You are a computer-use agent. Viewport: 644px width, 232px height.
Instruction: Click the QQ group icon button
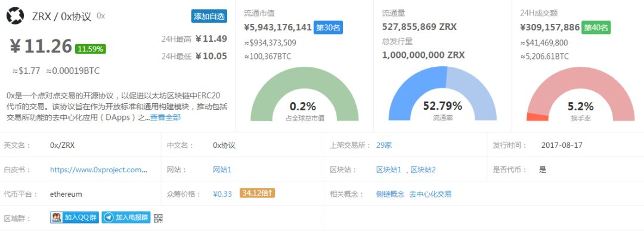(57, 218)
